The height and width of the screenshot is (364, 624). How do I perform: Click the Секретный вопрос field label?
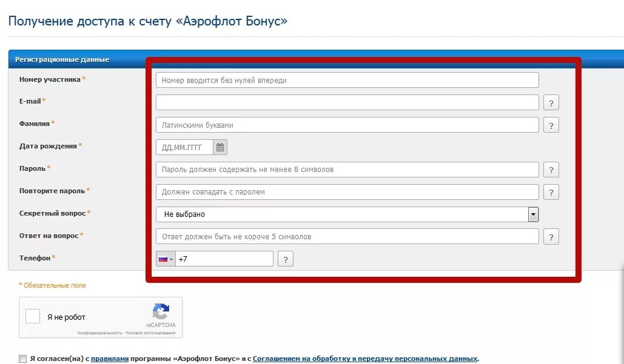point(53,213)
